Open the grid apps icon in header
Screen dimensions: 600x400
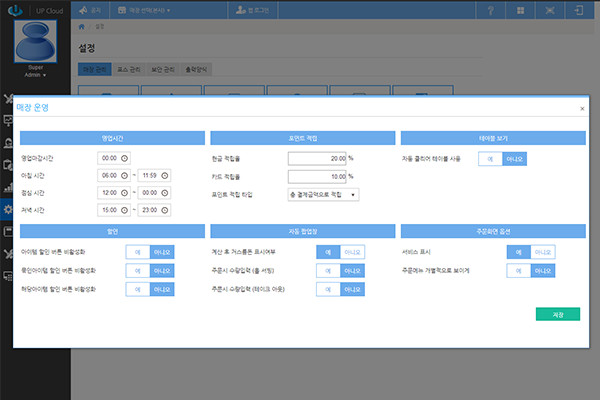[x=522, y=11]
